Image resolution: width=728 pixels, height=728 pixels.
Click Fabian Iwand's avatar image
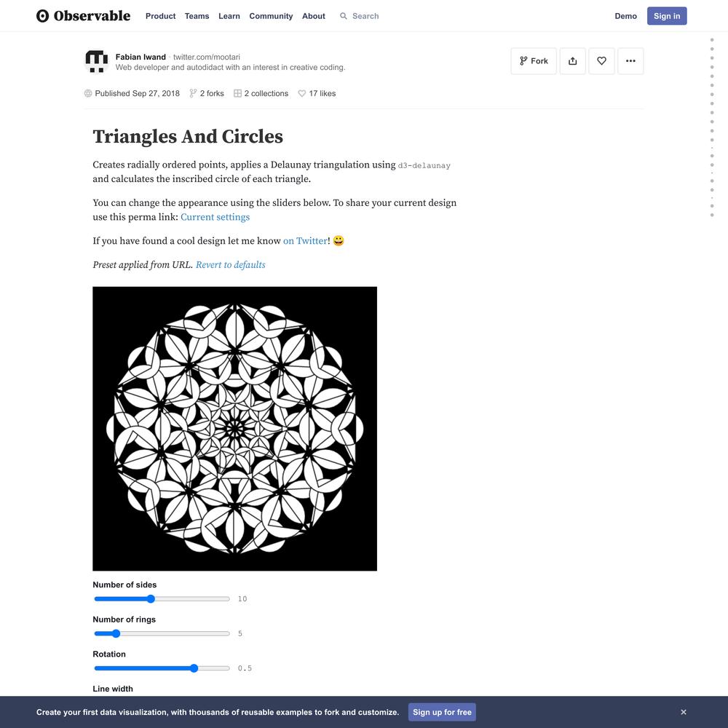point(96,61)
